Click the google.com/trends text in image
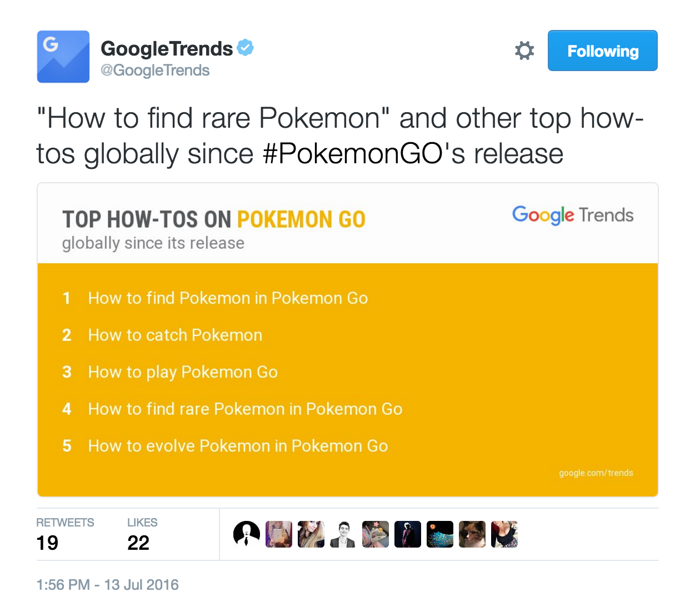Viewport: 700px width, 602px height. click(x=596, y=473)
